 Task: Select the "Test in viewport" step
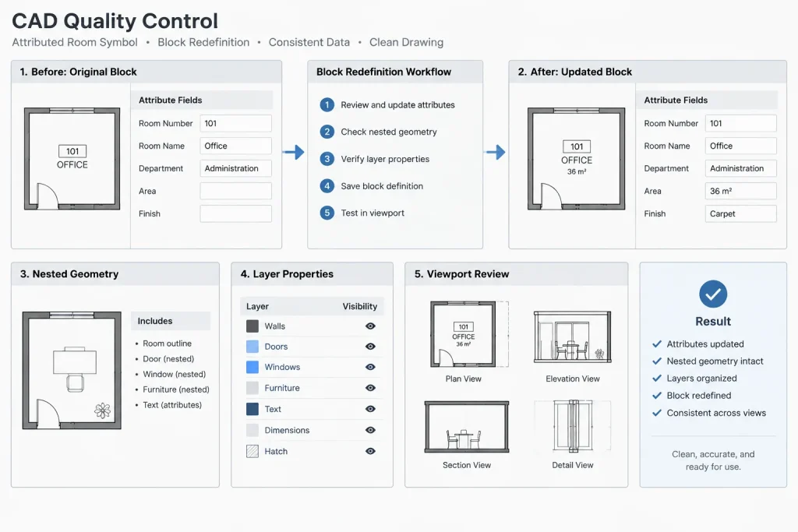click(x=362, y=213)
